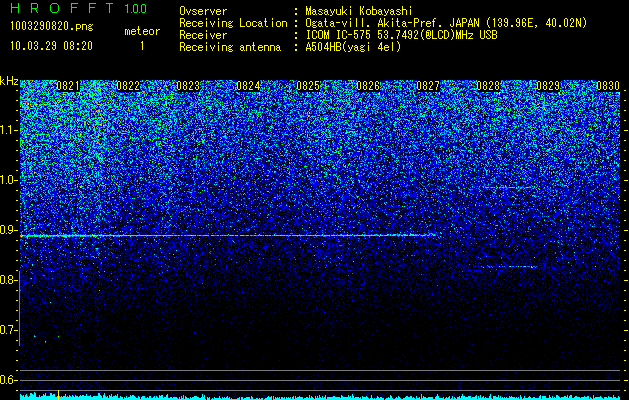Click the HROFFT program title
Screen dimensions: 629x400
coord(62,8)
